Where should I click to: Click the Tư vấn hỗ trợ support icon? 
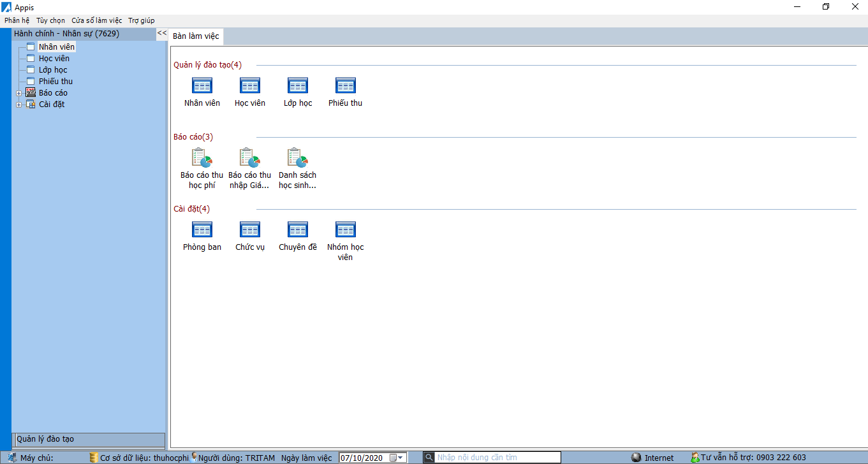point(695,458)
